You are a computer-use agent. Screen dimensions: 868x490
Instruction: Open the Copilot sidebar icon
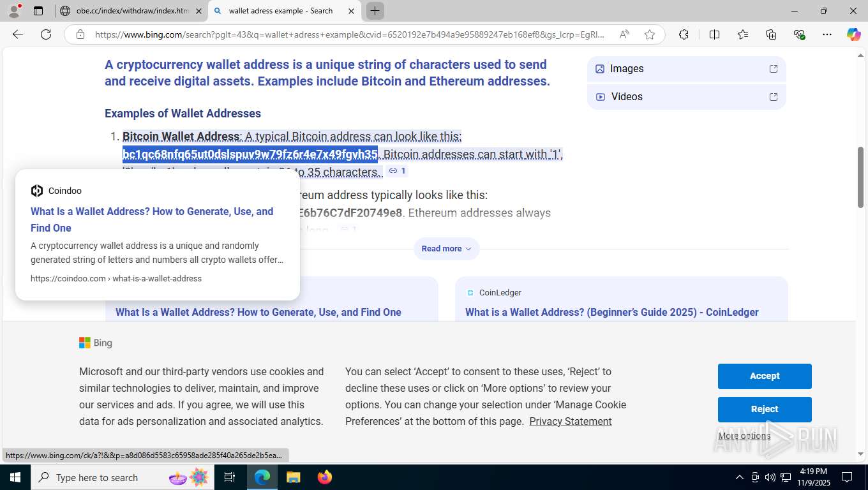click(853, 34)
